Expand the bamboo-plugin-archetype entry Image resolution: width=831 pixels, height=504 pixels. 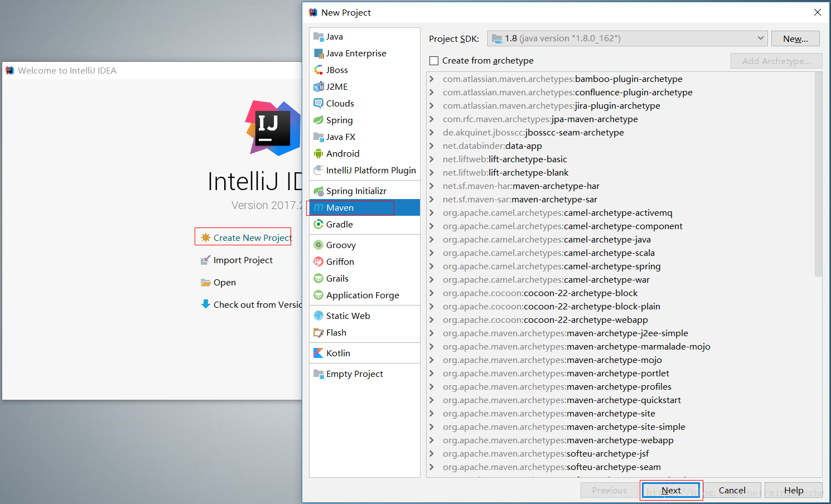pyautogui.click(x=432, y=79)
